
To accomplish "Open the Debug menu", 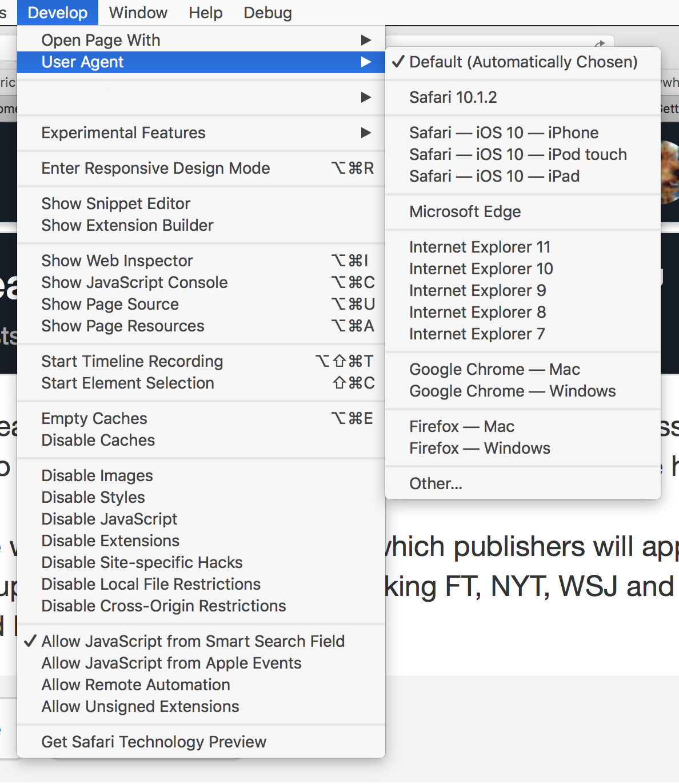I will [267, 13].
